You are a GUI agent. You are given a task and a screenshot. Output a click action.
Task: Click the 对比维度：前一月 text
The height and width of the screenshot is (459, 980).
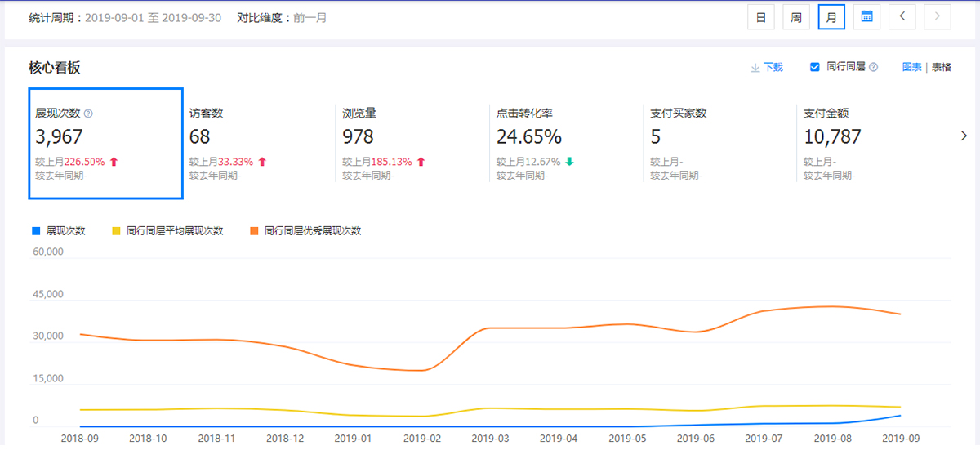282,17
